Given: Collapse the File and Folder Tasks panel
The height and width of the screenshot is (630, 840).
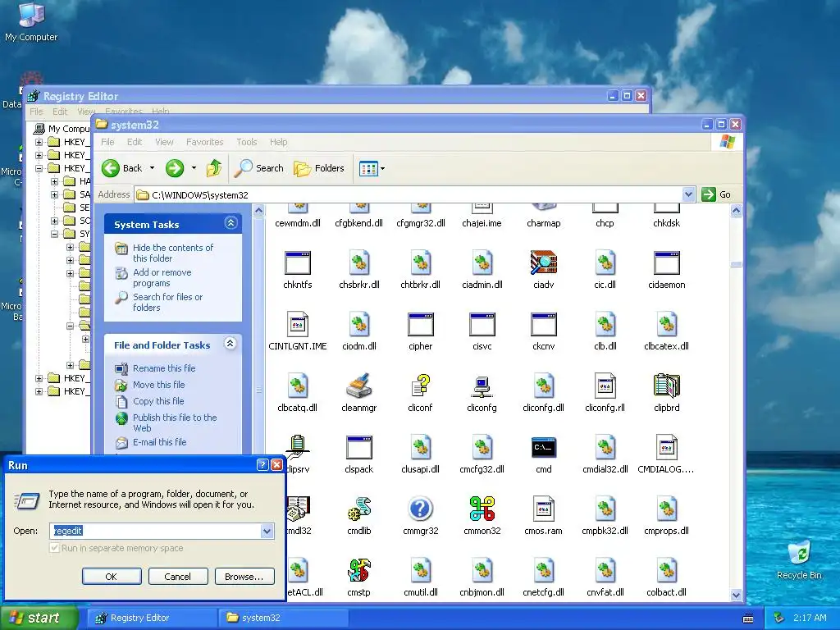Looking at the screenshot, I should click(231, 344).
